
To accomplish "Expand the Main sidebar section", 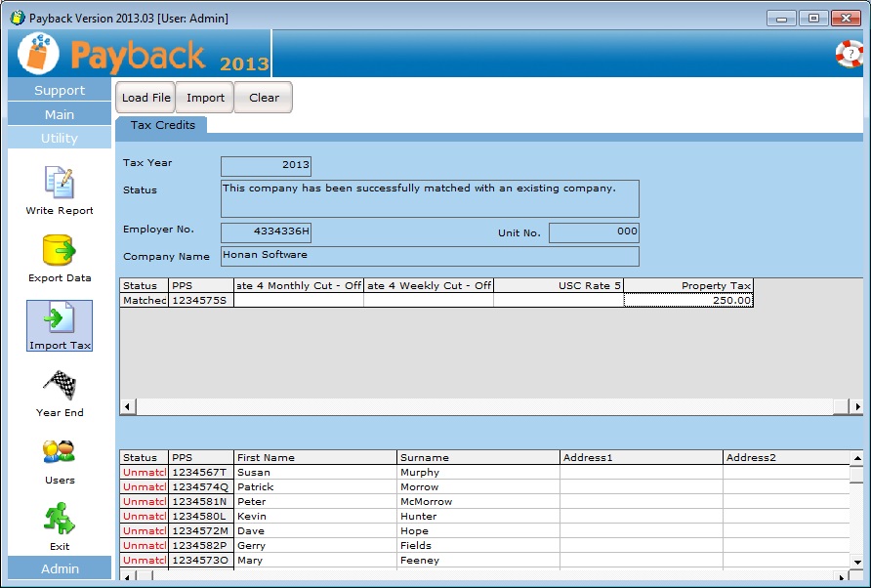I will 60,114.
